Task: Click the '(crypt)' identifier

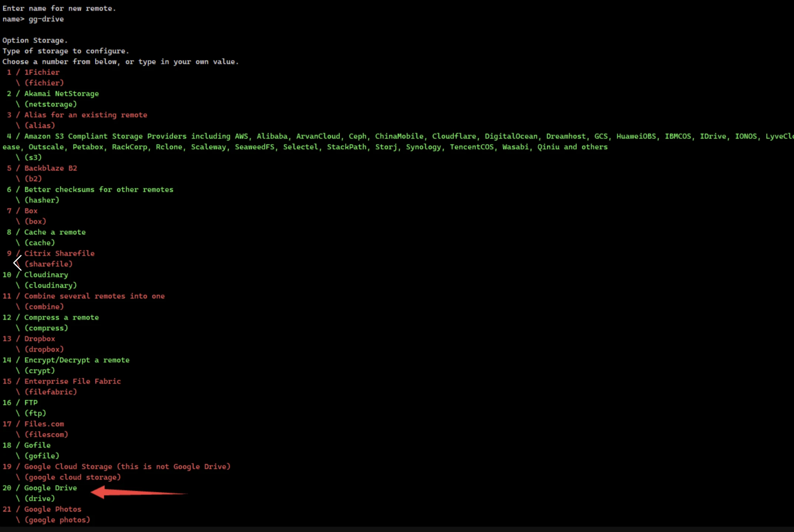Action: 40,371
